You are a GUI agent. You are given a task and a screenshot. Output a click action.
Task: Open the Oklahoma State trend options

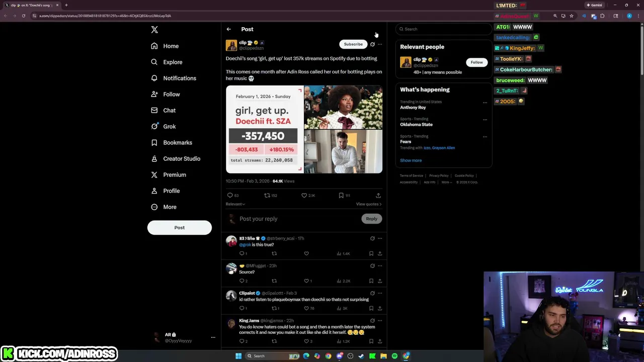[x=485, y=120]
